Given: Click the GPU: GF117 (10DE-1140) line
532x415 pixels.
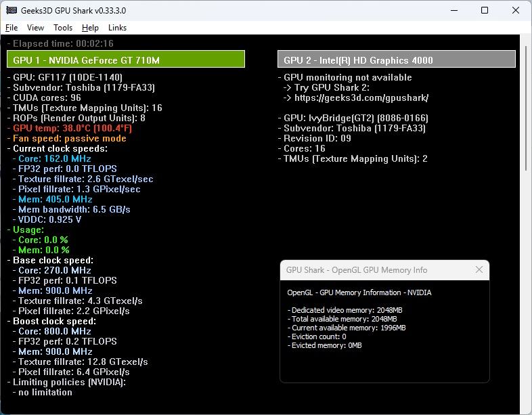Looking at the screenshot, I should tap(65, 77).
